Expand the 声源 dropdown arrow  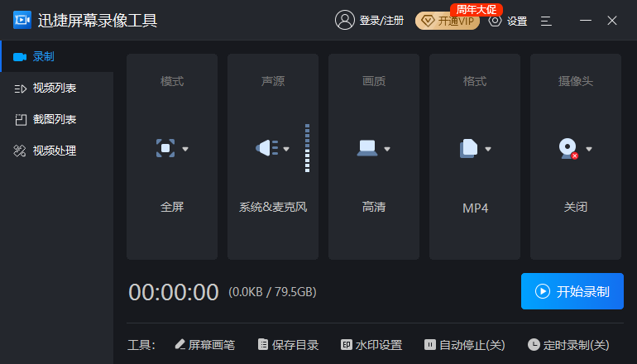coord(286,149)
